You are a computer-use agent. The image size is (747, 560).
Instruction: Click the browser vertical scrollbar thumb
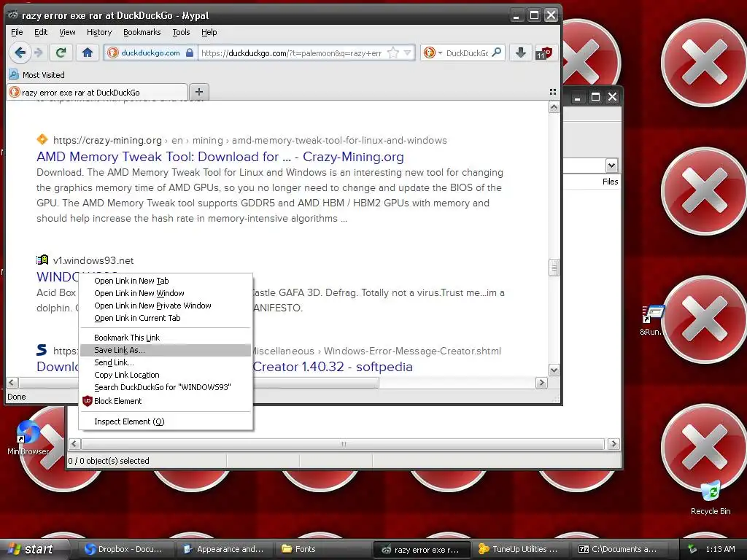(x=554, y=268)
